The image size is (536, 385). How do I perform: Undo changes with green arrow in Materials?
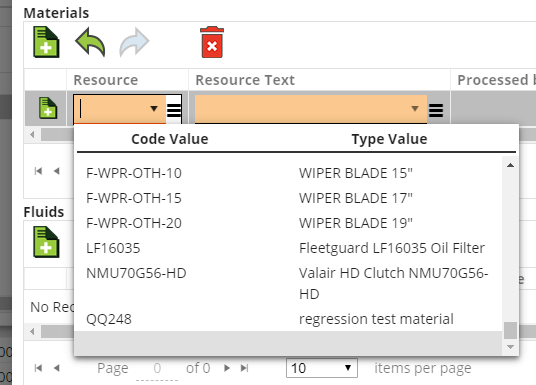point(90,42)
